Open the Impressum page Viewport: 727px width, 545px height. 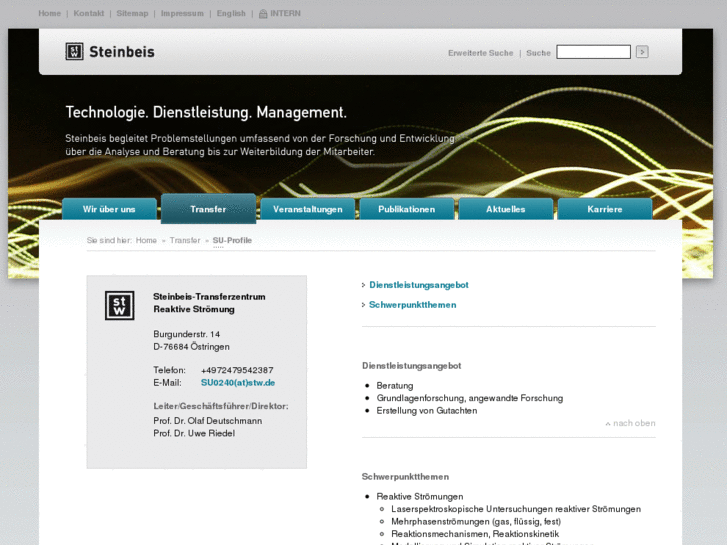point(182,13)
